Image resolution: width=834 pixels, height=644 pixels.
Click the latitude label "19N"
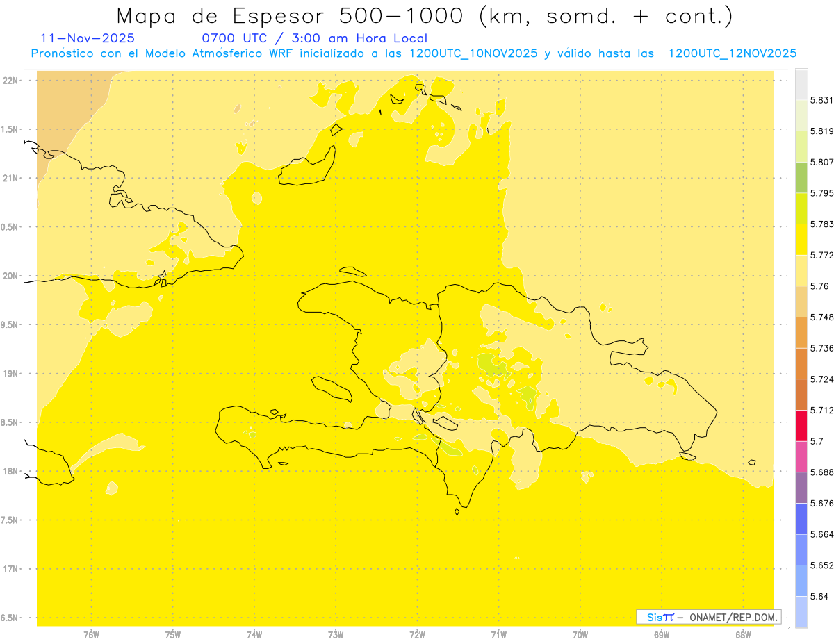coord(10,373)
